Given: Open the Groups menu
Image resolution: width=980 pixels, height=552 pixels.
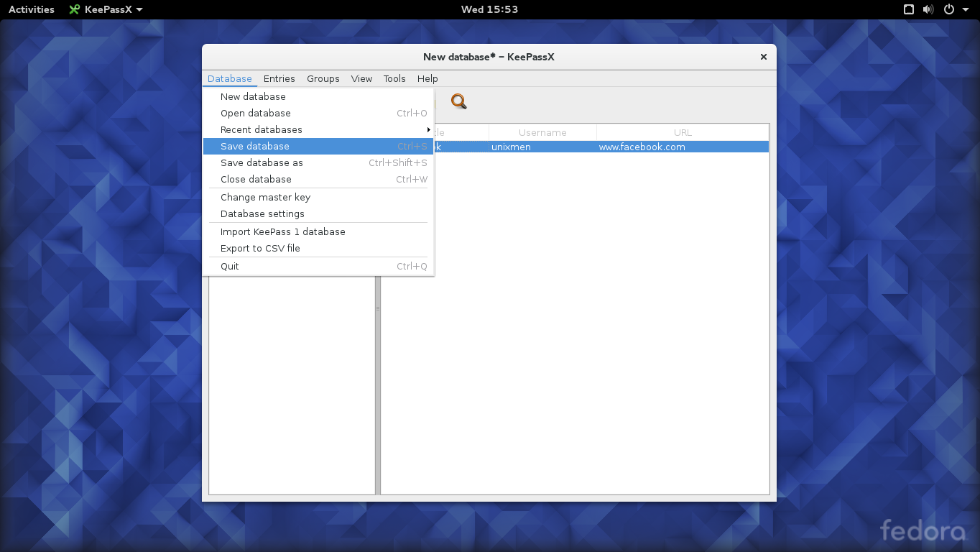Looking at the screenshot, I should (x=323, y=78).
